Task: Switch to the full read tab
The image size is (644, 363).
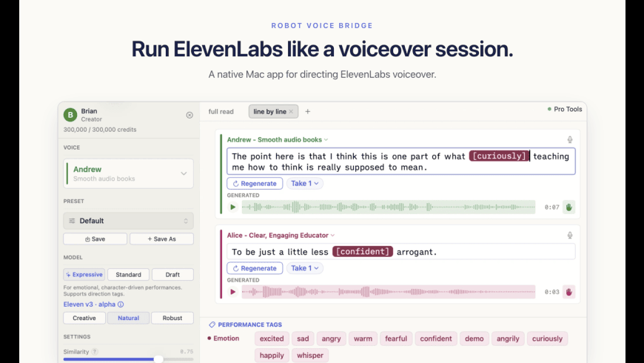Action: tap(221, 111)
